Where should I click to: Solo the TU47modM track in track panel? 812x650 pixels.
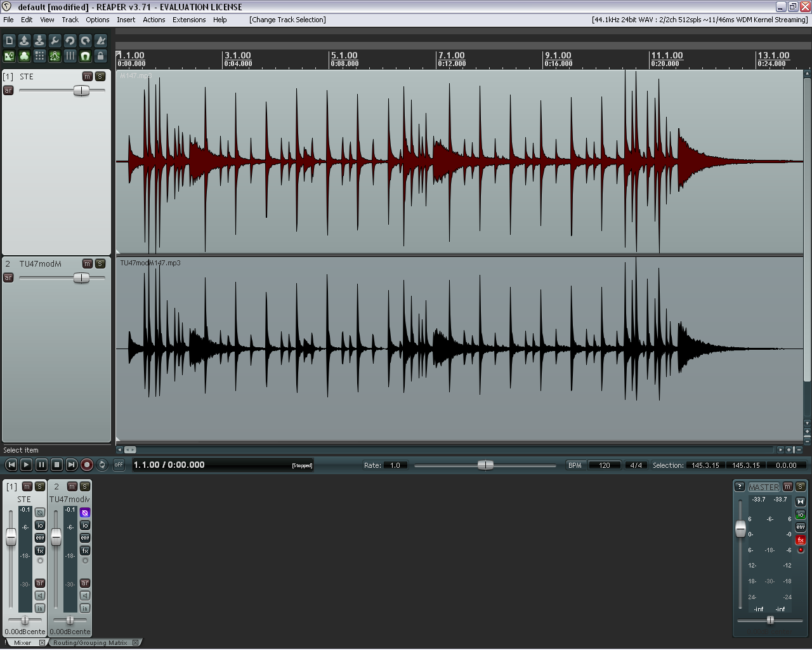pyautogui.click(x=100, y=263)
